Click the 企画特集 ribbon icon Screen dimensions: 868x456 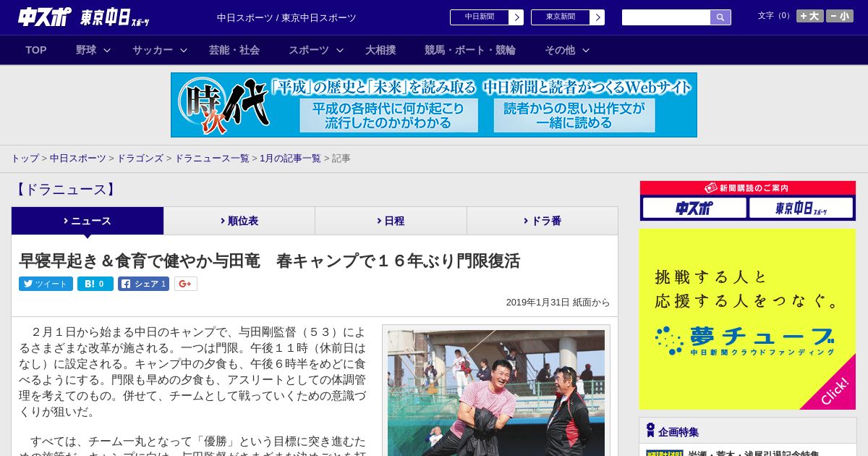click(650, 431)
